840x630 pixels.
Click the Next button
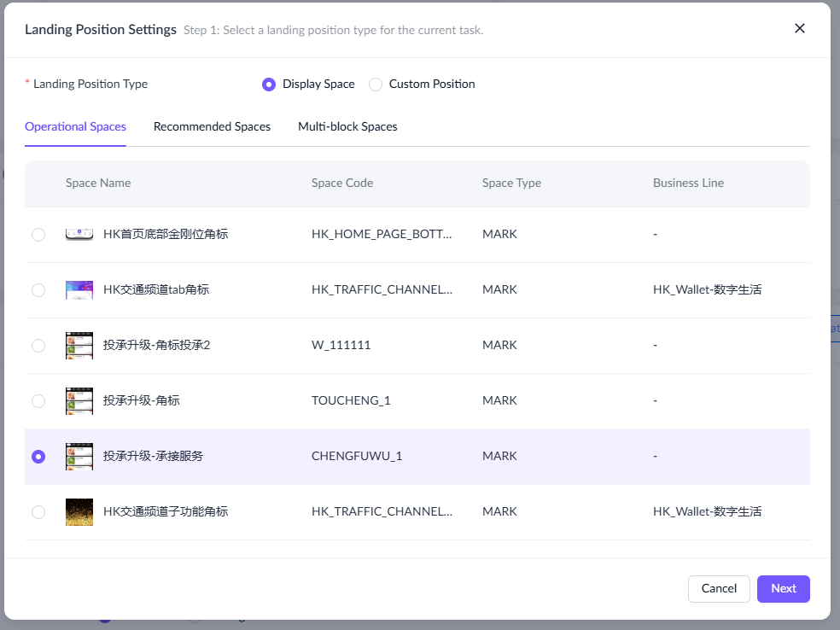pos(783,588)
